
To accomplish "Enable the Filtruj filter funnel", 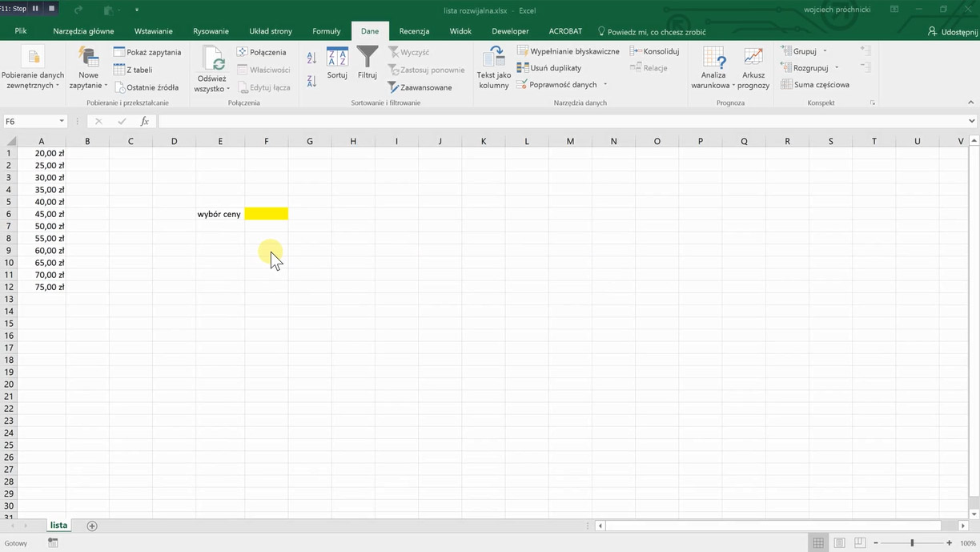I will pyautogui.click(x=367, y=63).
